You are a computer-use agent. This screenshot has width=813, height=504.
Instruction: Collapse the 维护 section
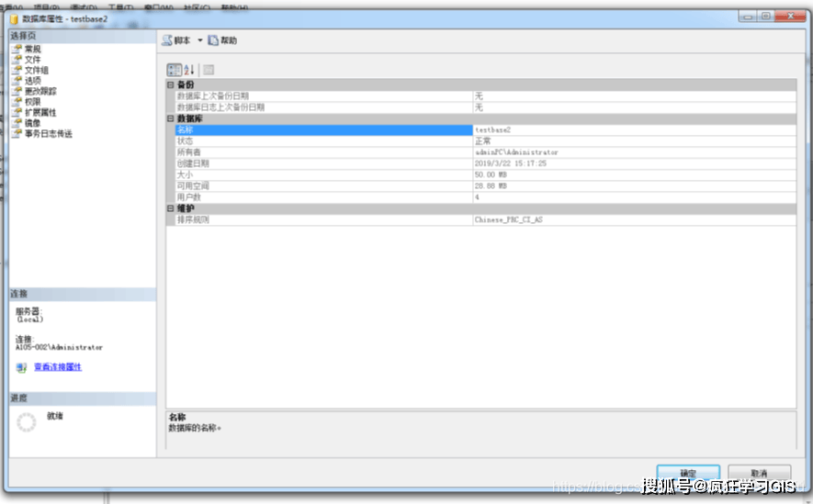coord(171,208)
